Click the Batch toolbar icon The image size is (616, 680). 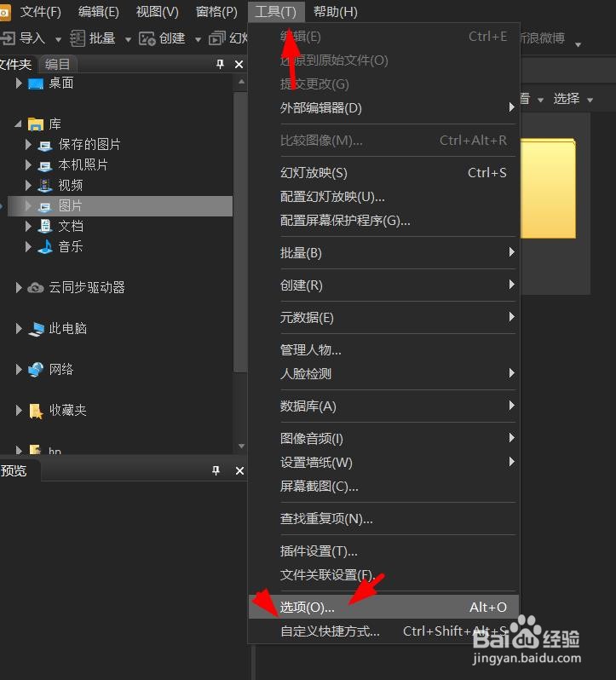coord(78,38)
